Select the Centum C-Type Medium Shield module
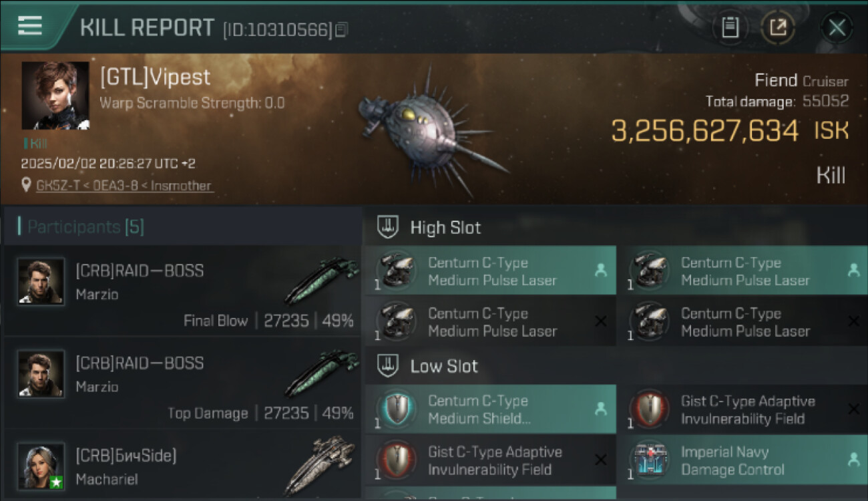This screenshot has width=868, height=501. pyautogui.click(x=490, y=409)
